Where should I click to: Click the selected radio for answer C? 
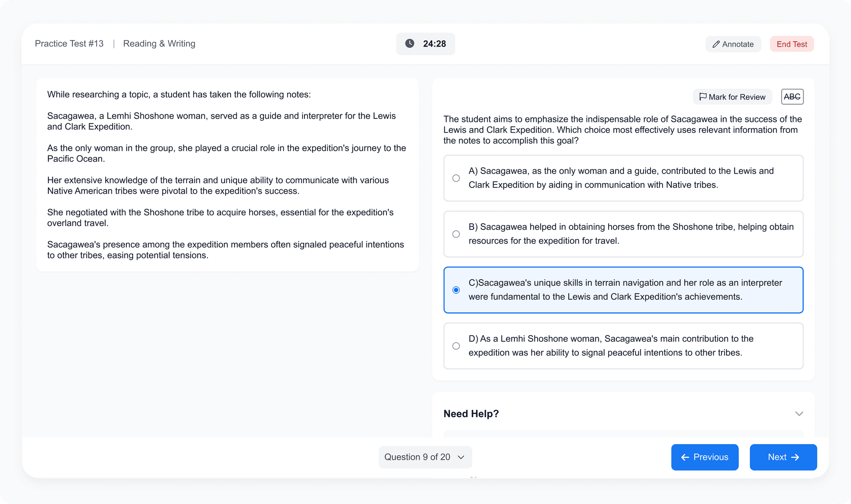pyautogui.click(x=456, y=290)
